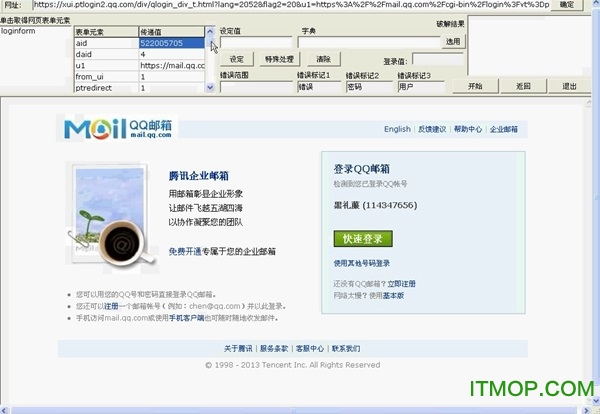600x414 pixels.
Task: Open the 帮助中心 help center link
Action: pos(468,129)
